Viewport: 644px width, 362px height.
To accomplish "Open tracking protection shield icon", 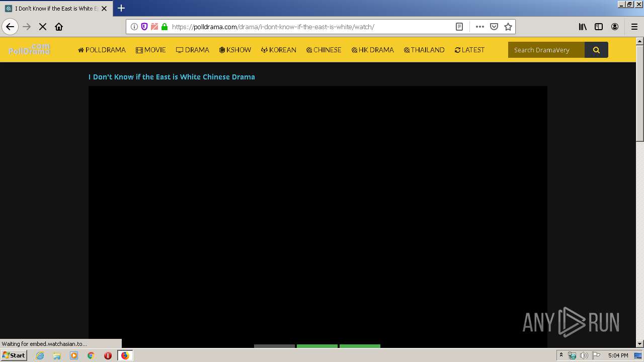I will click(x=144, y=27).
